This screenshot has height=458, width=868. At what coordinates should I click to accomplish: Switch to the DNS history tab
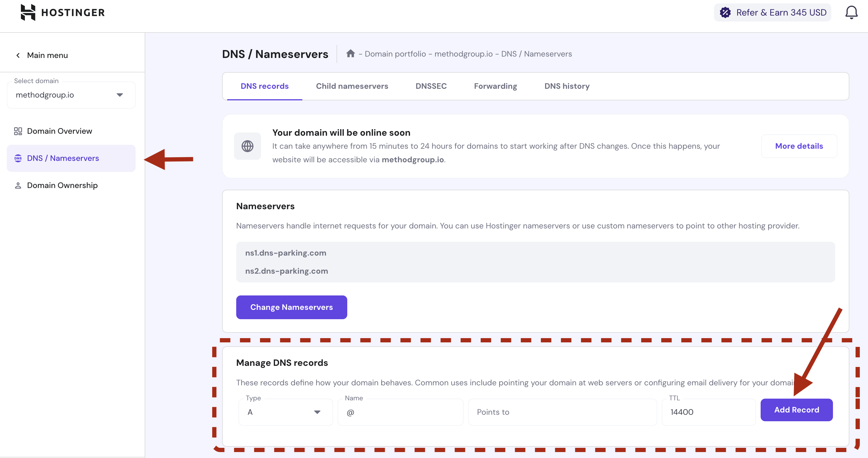567,86
